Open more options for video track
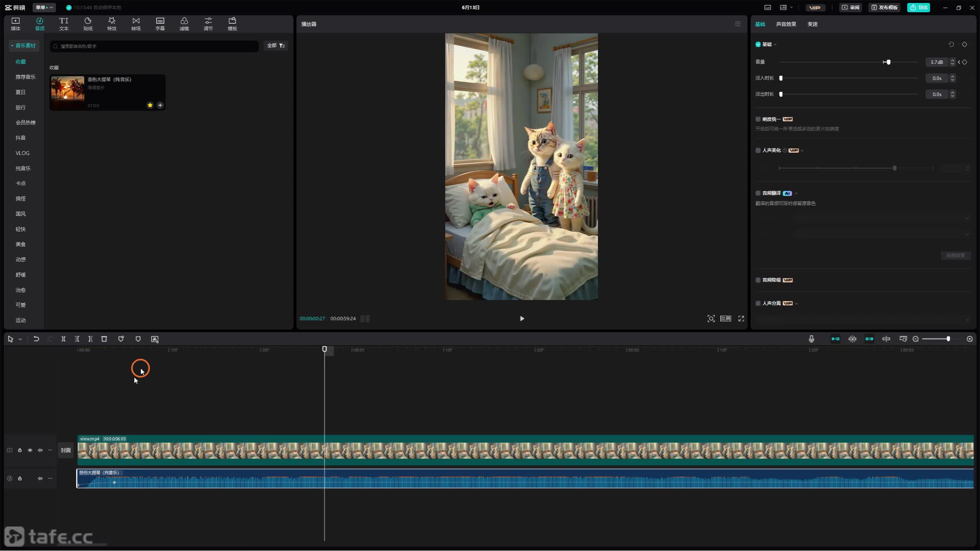 click(50, 450)
